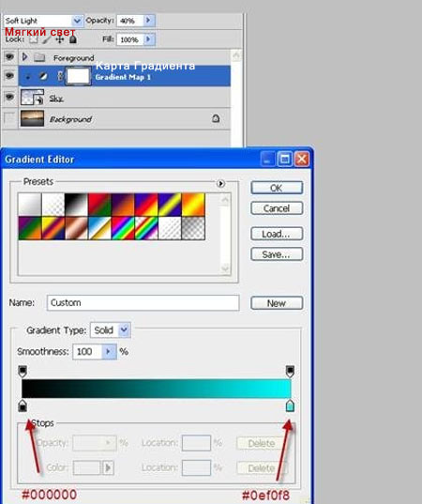Click the layer Fill 100% field

[x=130, y=39]
